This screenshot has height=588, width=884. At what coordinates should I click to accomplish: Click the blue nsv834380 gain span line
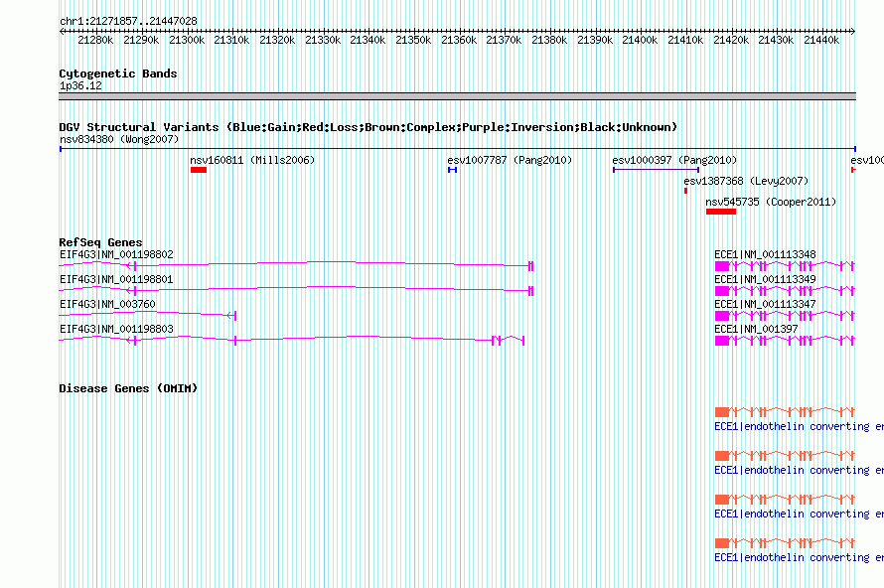tap(458, 149)
